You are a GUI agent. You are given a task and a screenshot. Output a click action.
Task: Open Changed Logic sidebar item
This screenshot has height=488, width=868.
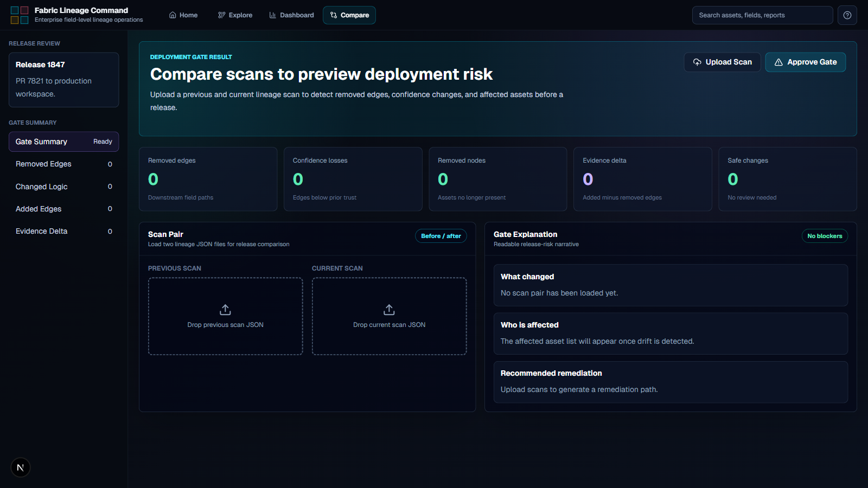click(64, 187)
